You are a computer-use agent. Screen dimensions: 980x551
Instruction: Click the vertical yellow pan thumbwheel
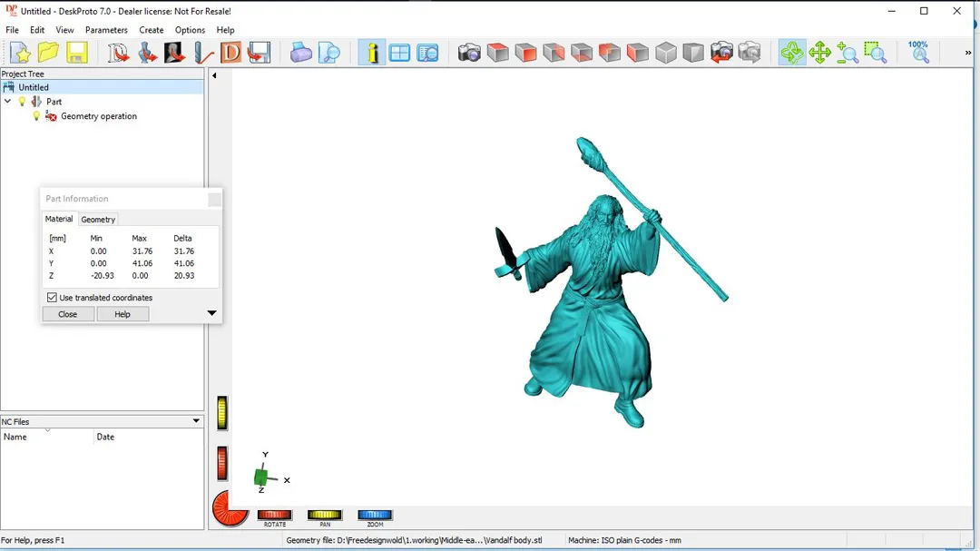[x=222, y=413]
